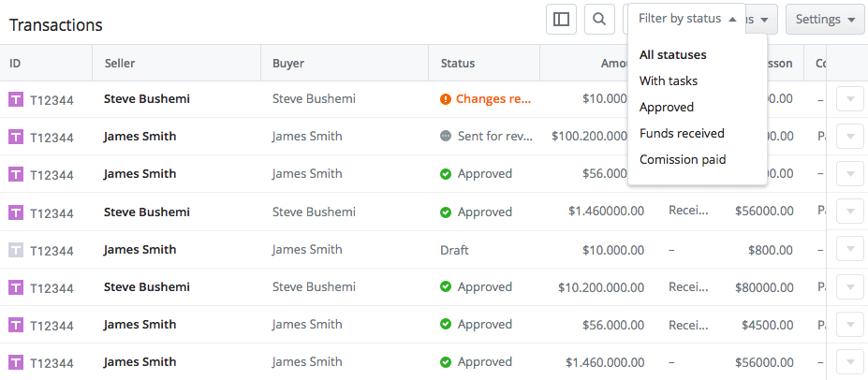Pick Funds received filter option
Image resolution: width=868 pixels, height=380 pixels.
click(x=682, y=134)
